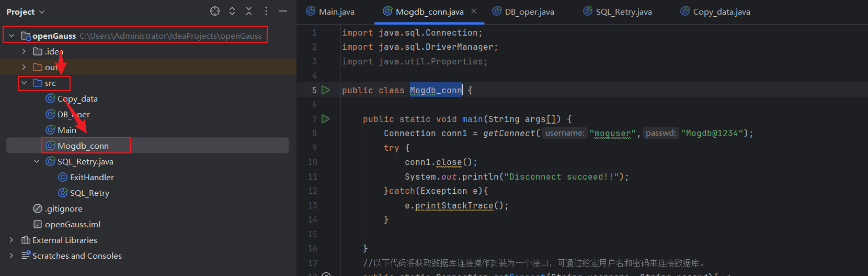Screen dimensions: 868x276
Task: Click line number 12 in gutter
Action: 313,191
